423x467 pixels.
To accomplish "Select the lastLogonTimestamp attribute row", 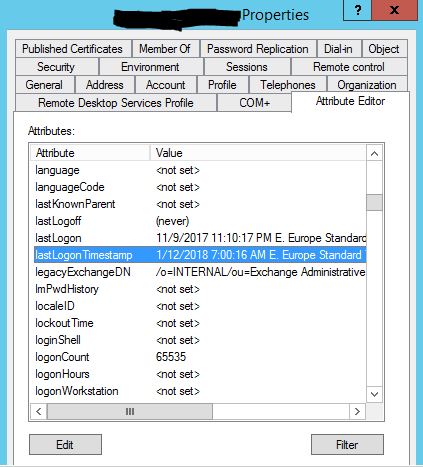I will 199,255.
